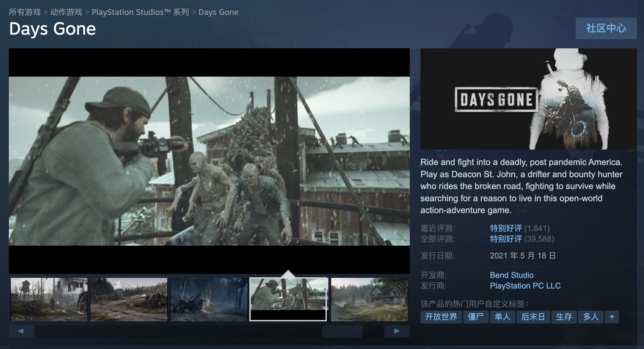Screen dimensions: 644x349
Task: Click the 后末日 tag
Action: click(533, 317)
